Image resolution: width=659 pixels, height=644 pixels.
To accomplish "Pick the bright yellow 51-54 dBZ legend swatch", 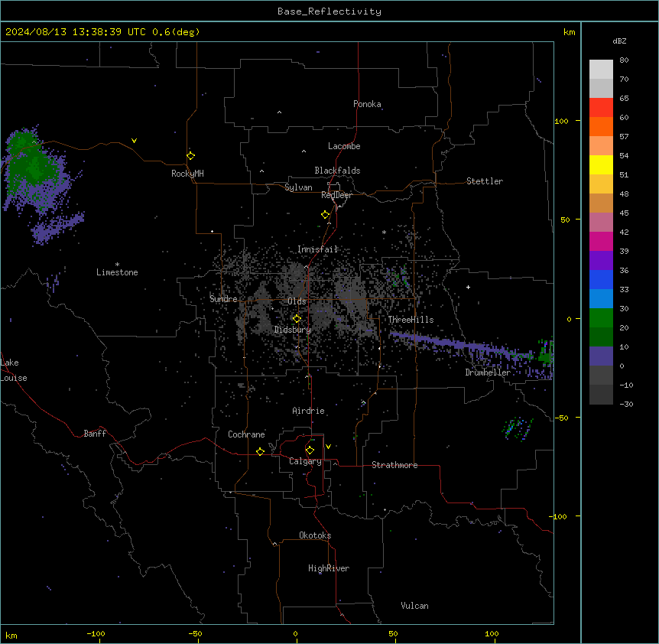I will pyautogui.click(x=601, y=164).
